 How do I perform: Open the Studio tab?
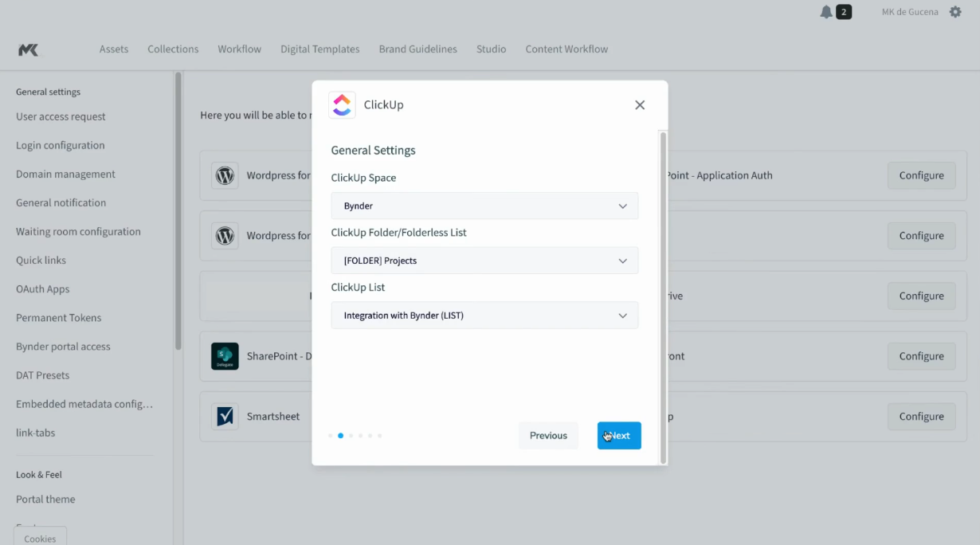(x=492, y=49)
